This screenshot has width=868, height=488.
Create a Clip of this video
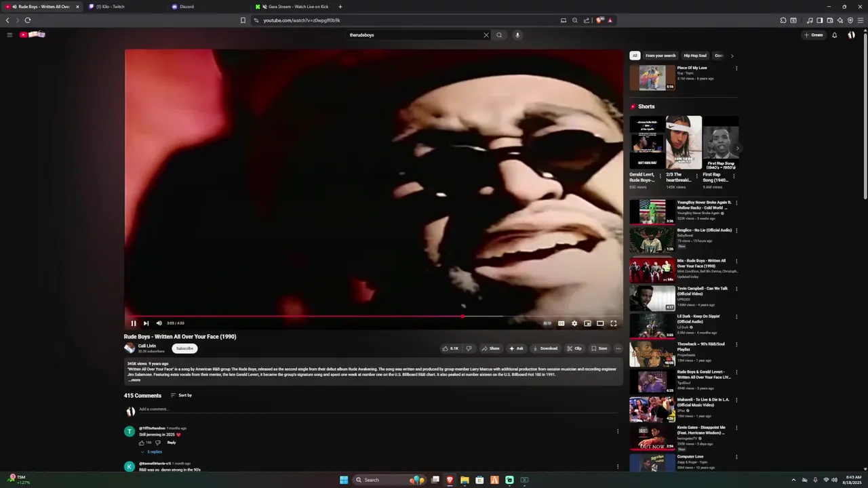pos(574,348)
